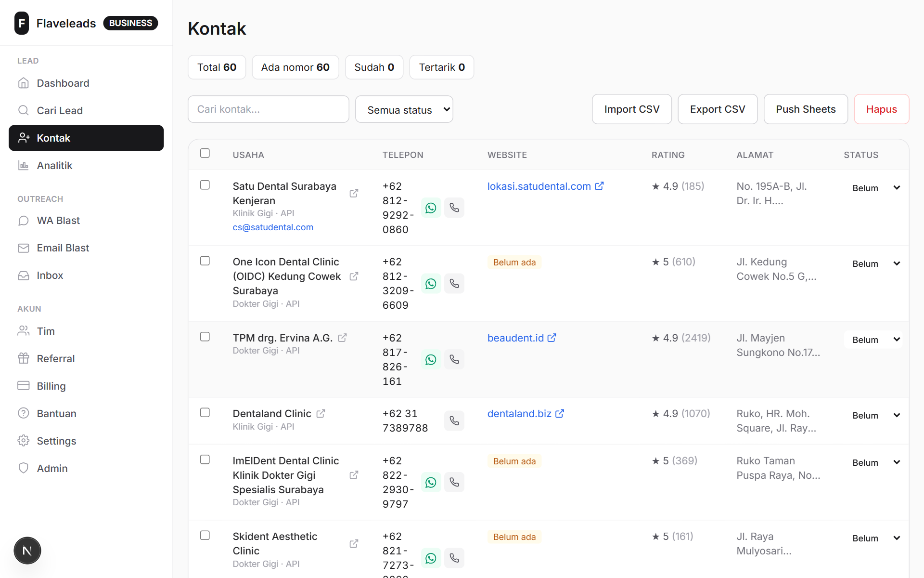The width and height of the screenshot is (924, 578).
Task: Open the Semua status filter dropdown
Action: 404,109
